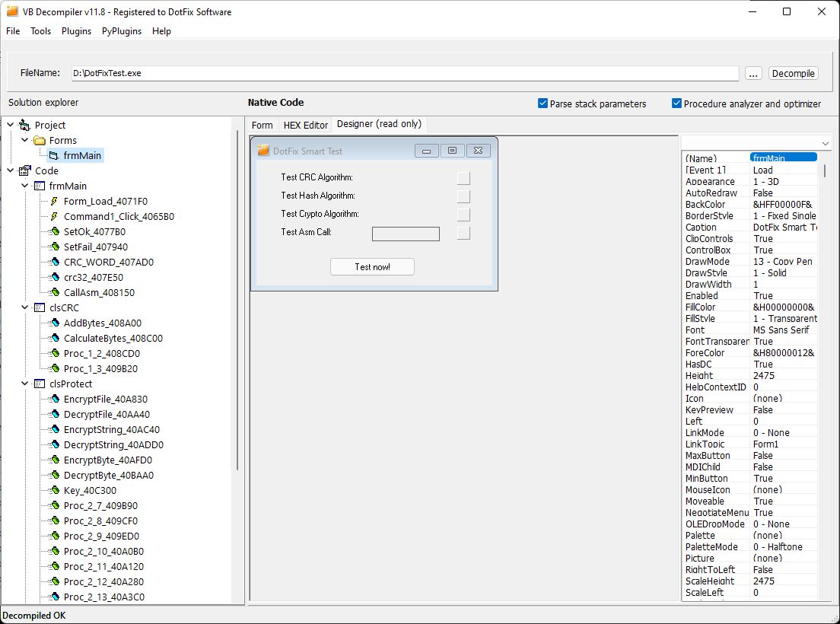This screenshot has height=624, width=840.
Task: Click restore button on DotFix Smart Test form
Action: click(x=452, y=151)
